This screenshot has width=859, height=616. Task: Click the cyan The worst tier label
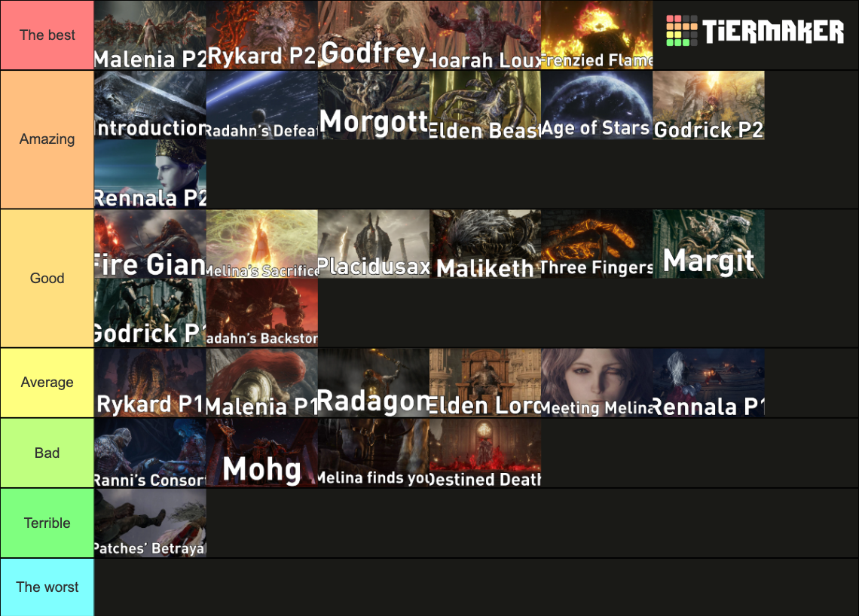47,587
